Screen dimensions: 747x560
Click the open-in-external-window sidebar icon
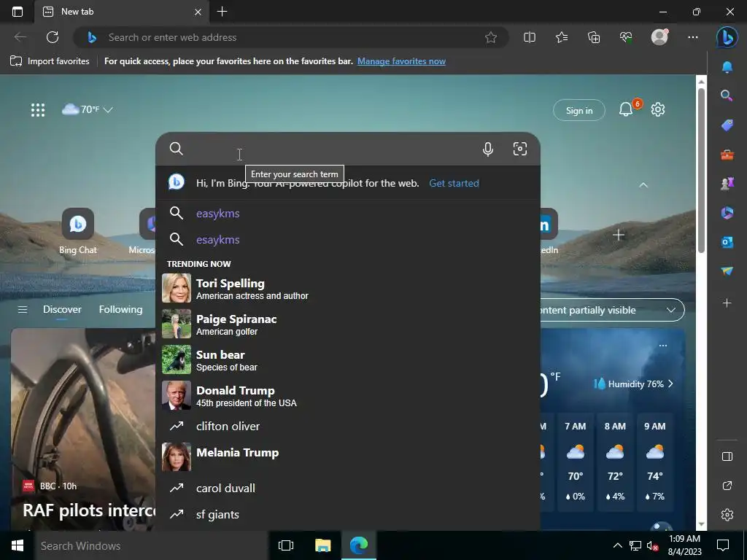727,486
